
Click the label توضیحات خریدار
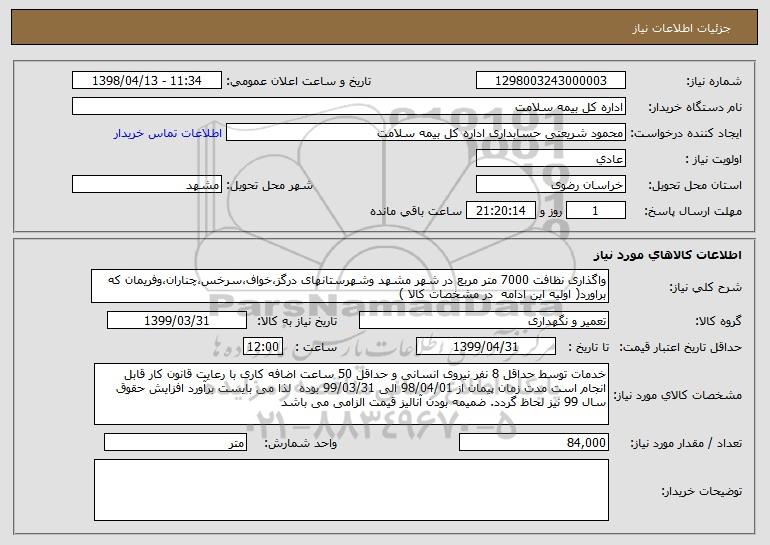pos(702,491)
